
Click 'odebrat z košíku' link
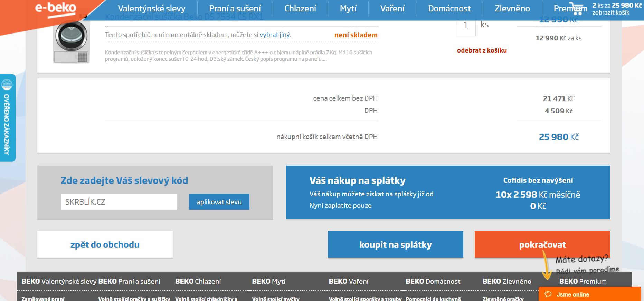pos(482,50)
